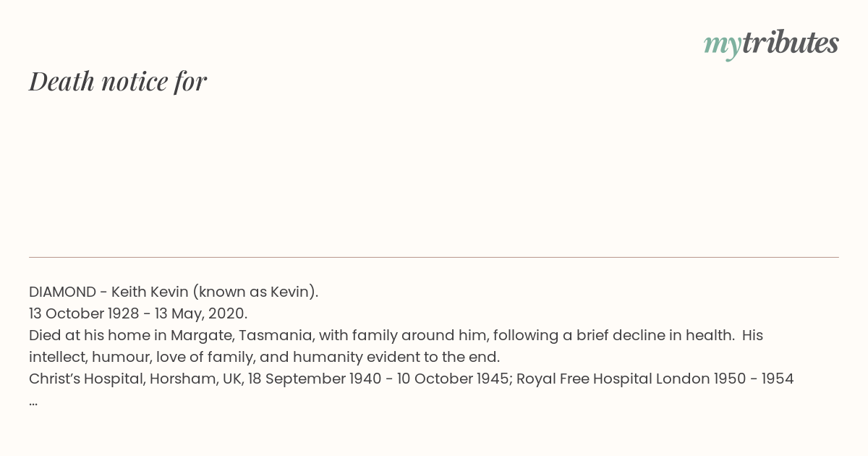Screen dimensions: 868x456
Task: Click the green "my" part of logo
Action: coord(722,45)
